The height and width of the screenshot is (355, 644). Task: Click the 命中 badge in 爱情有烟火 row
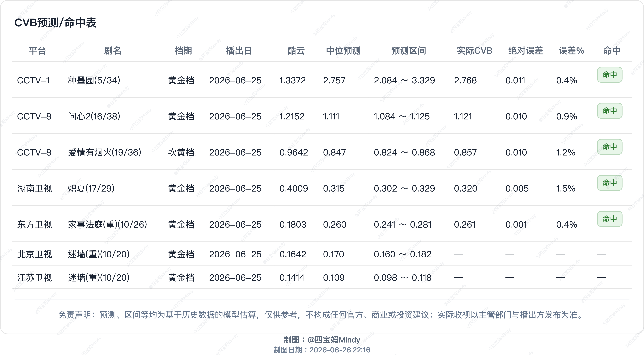click(610, 147)
